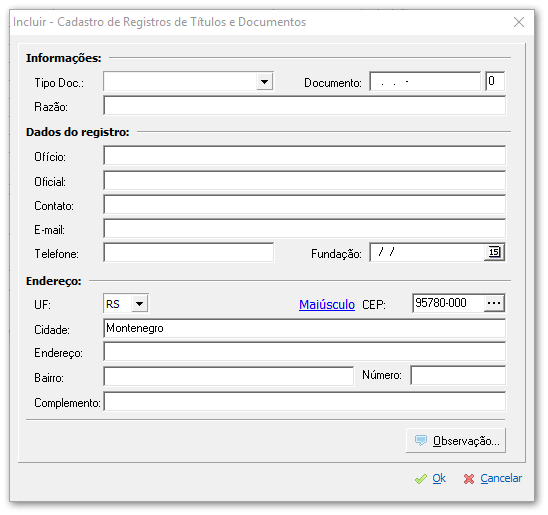Open the Tipo Doc. dropdown arrow
This screenshot has width=548, height=515.
pos(265,82)
